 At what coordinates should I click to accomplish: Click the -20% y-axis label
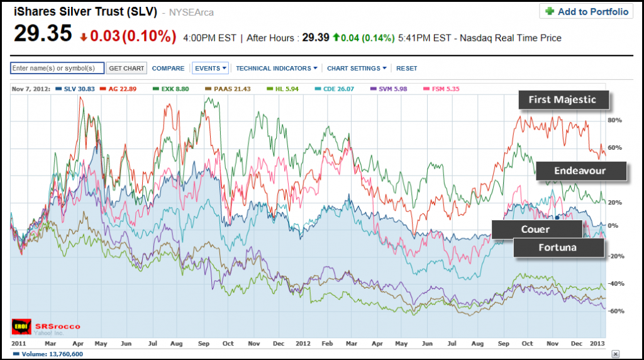(616, 256)
